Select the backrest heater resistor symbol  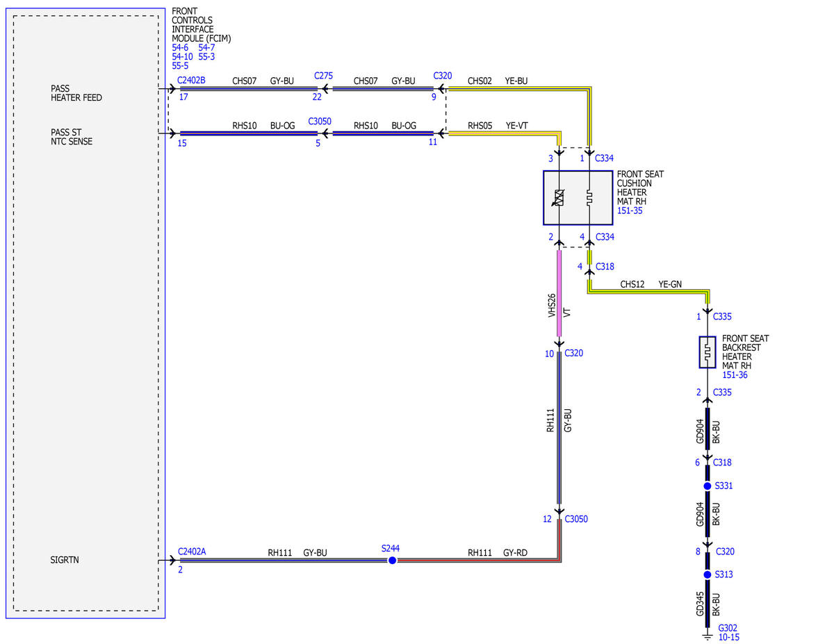707,352
